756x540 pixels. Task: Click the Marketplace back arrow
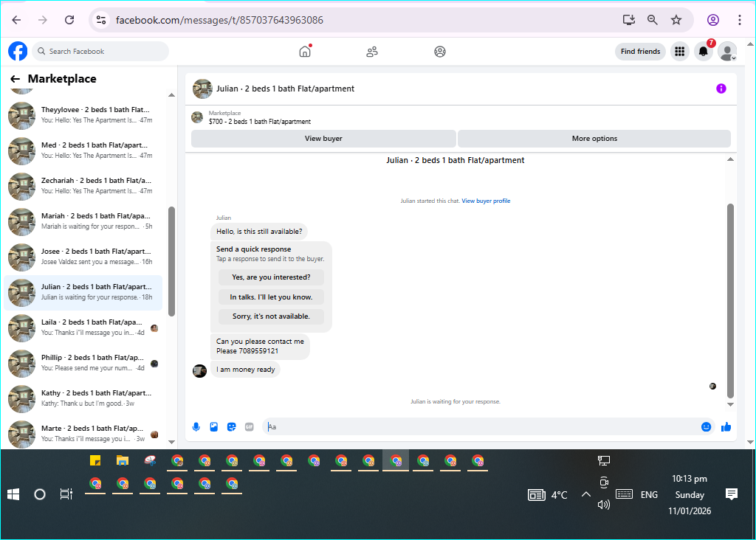point(15,79)
